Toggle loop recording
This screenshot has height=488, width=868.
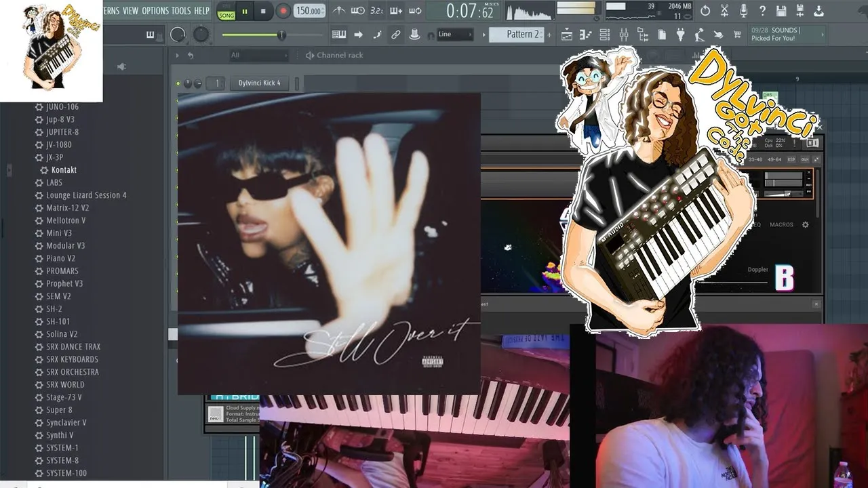pyautogui.click(x=415, y=11)
